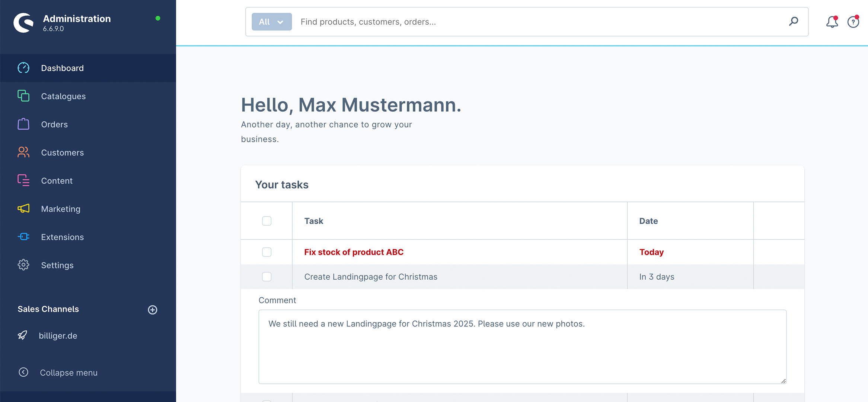Image resolution: width=868 pixels, height=402 pixels.
Task: Click the Shopware logo icon
Action: point(23,23)
